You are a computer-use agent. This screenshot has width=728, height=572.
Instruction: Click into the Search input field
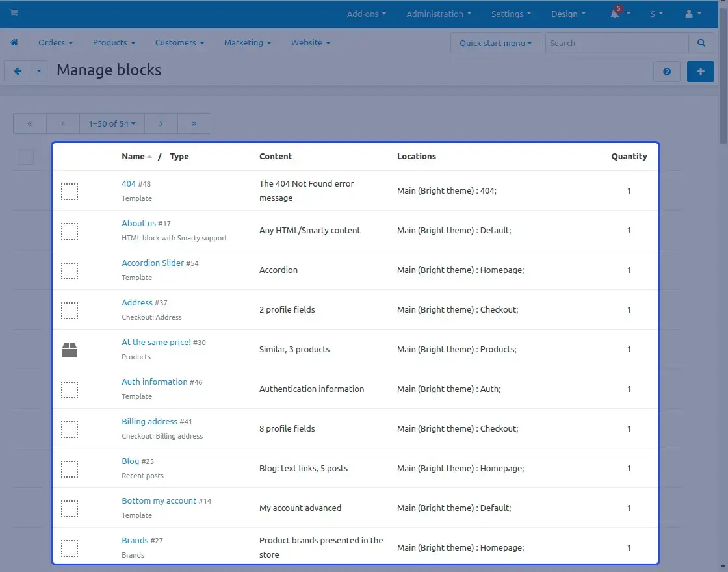coord(616,43)
